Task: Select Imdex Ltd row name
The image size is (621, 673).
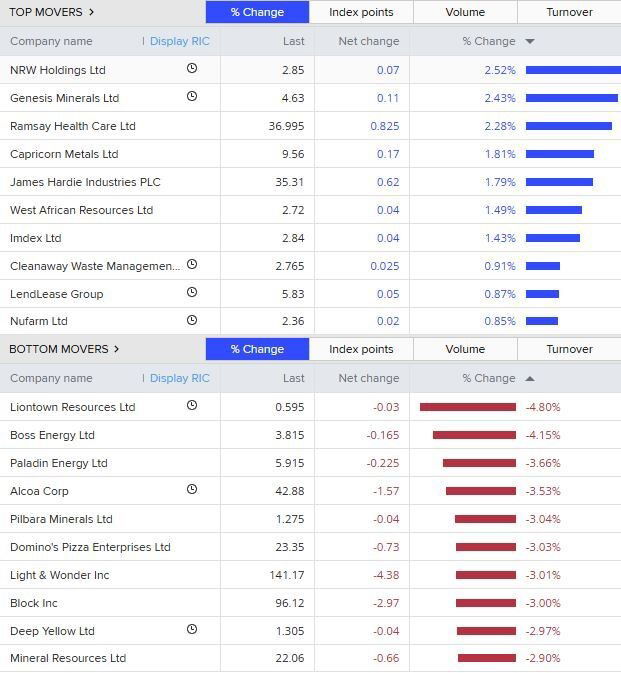Action: (x=36, y=238)
